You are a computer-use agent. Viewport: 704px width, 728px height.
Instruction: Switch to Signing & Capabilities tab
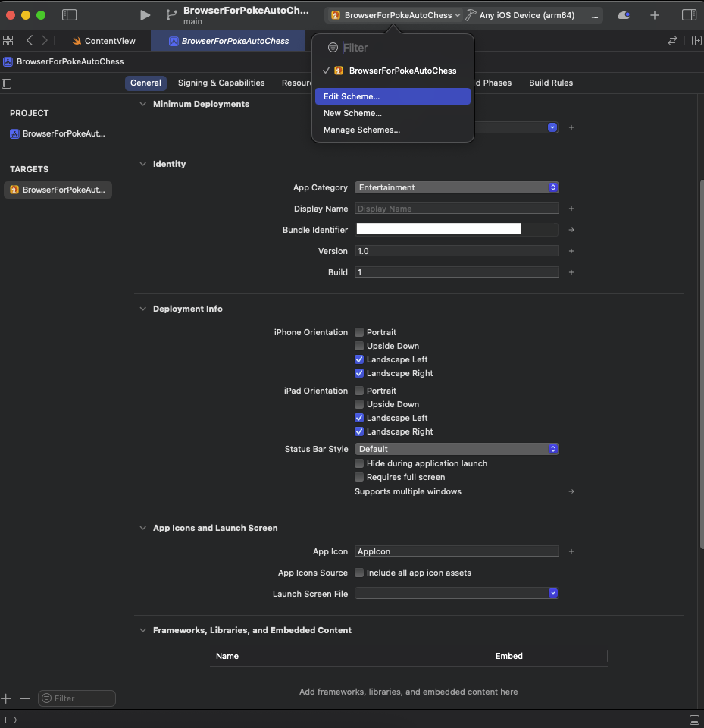(x=221, y=83)
